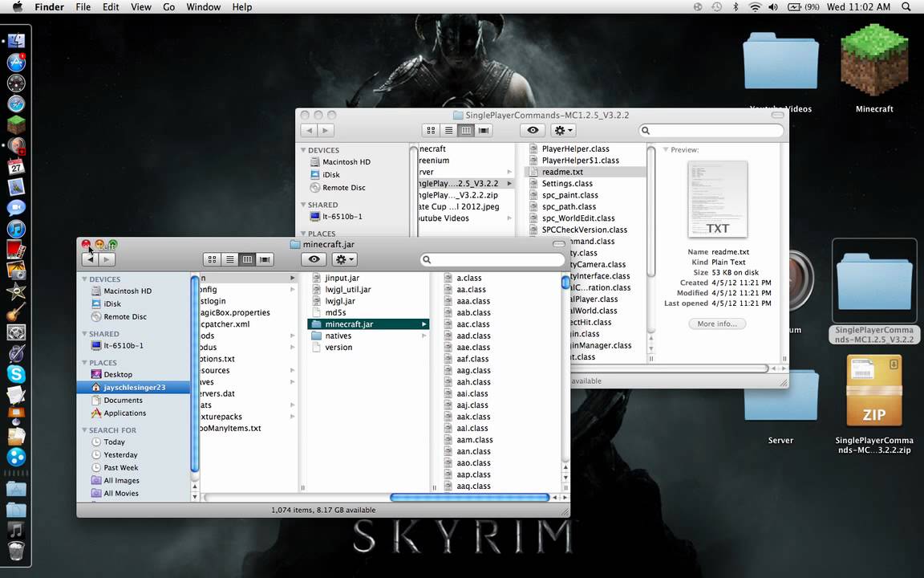Click vertical scrollbar thumb of class file list

point(565,283)
